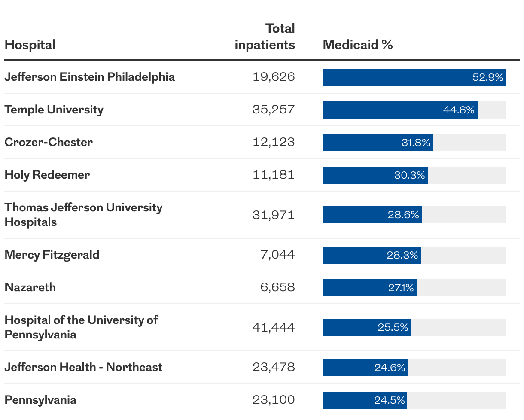Screen dimensions: 524x420
Task: Select the Holy Redeemer row label
Action: tap(47, 175)
